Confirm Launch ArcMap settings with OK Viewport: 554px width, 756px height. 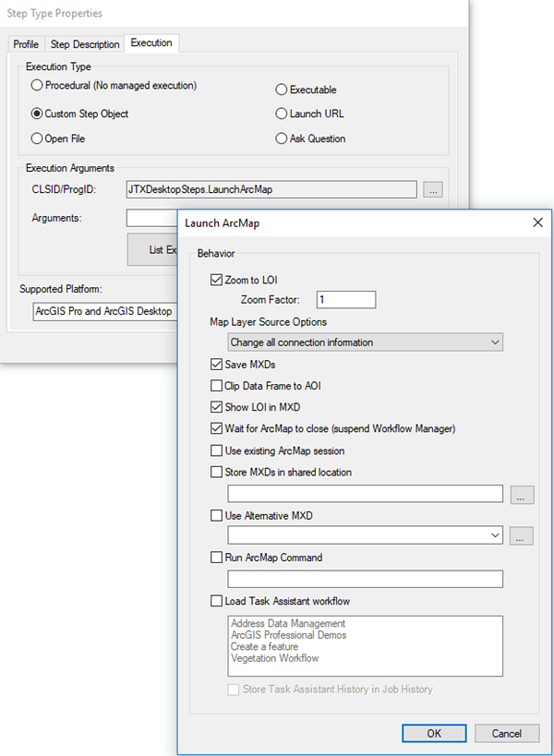(x=434, y=733)
